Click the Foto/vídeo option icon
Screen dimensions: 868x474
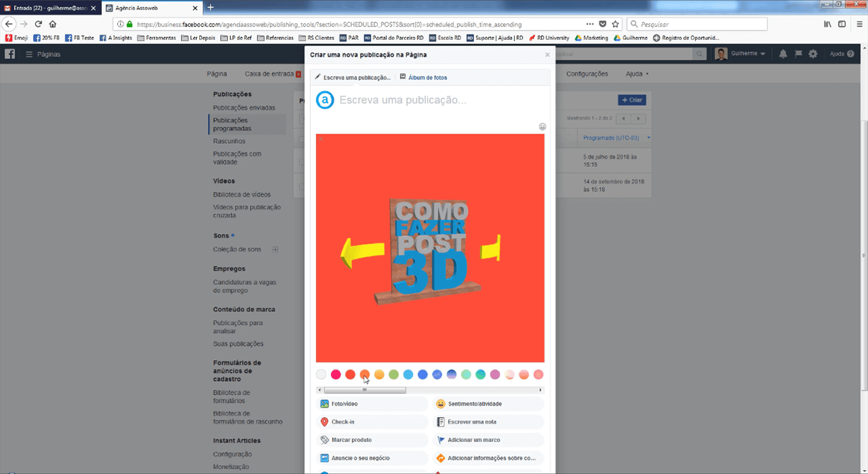(325, 404)
